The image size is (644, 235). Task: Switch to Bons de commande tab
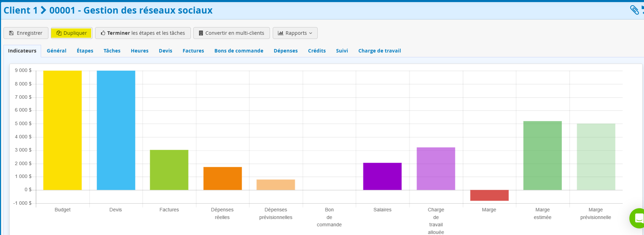coord(239,51)
